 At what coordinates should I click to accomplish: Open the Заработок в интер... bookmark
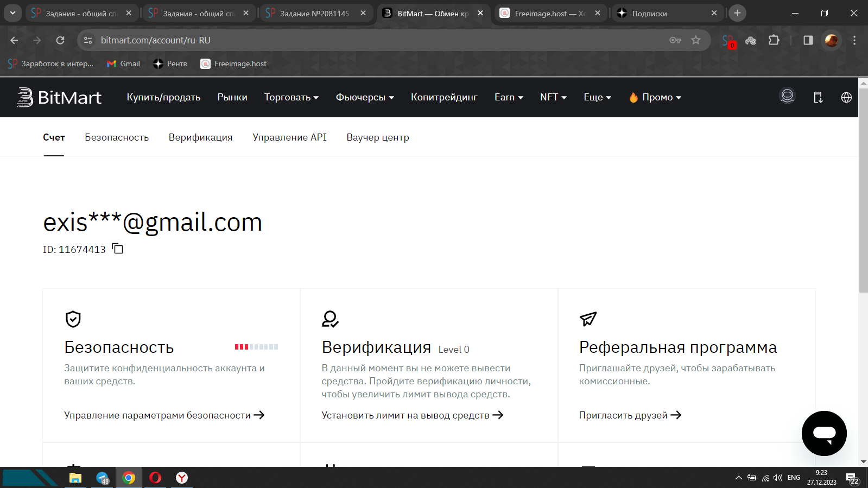[50, 64]
